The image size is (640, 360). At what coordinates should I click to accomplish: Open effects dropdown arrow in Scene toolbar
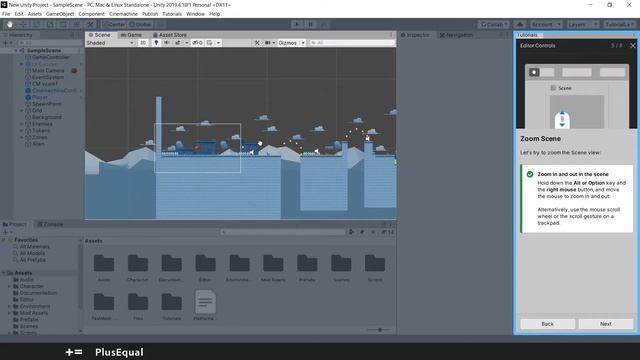187,43
